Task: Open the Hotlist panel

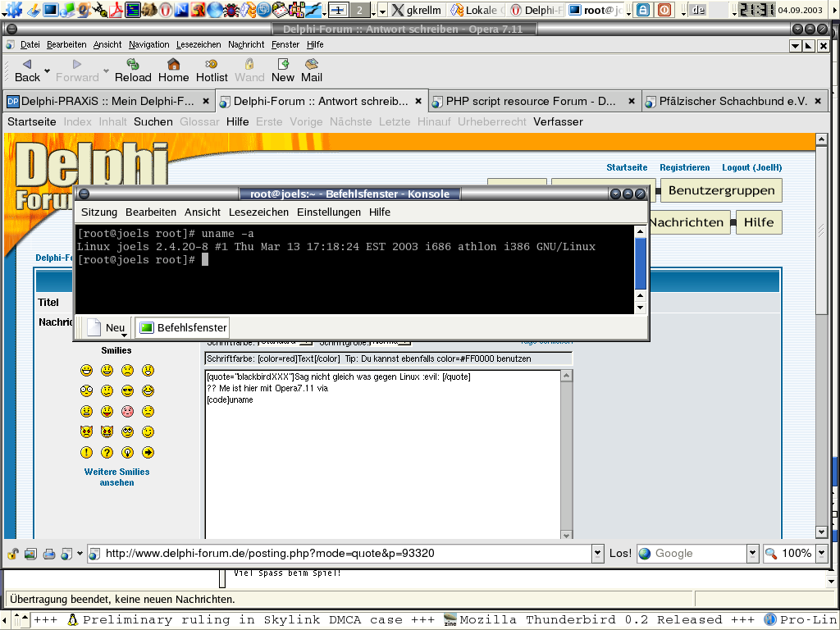Action: tap(212, 70)
